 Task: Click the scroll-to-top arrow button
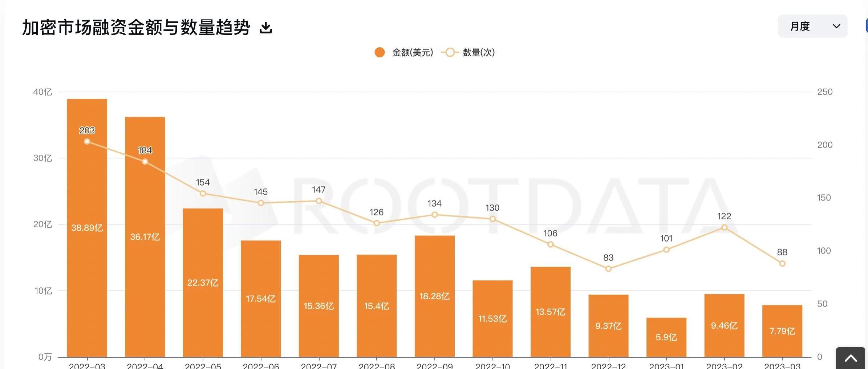click(851, 358)
